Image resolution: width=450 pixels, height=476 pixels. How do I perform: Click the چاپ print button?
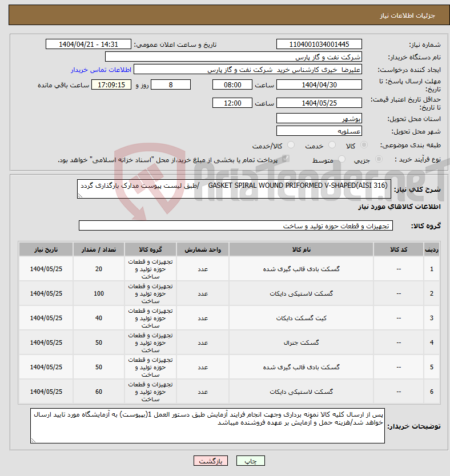(x=251, y=461)
